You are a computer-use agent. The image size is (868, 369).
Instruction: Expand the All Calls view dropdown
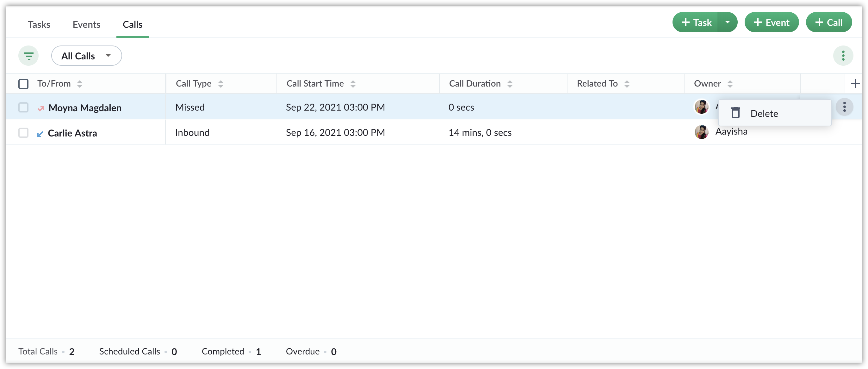[x=87, y=56]
